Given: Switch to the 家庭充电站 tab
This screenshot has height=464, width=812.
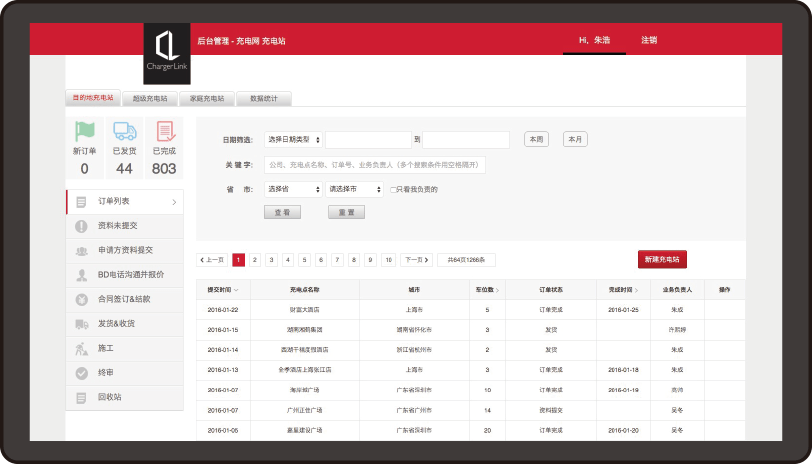Looking at the screenshot, I should [x=207, y=98].
